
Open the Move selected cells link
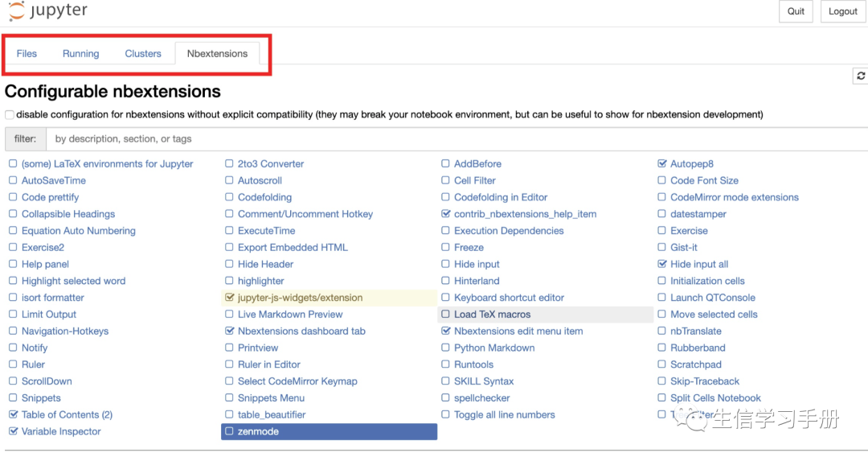pyautogui.click(x=714, y=314)
